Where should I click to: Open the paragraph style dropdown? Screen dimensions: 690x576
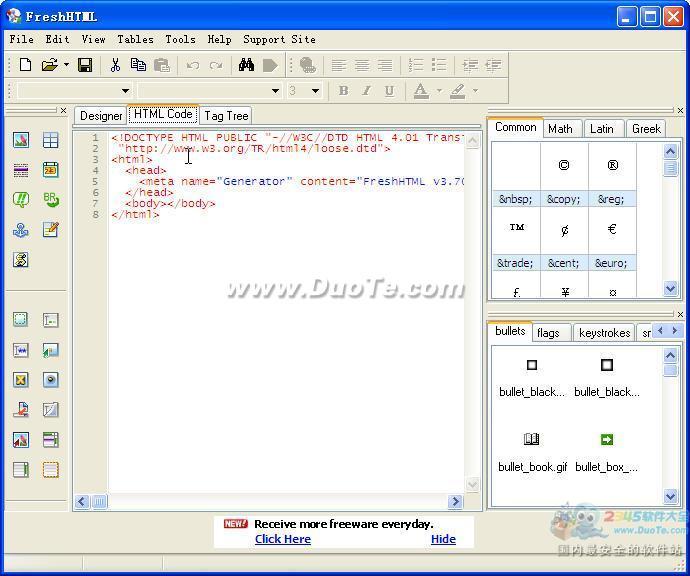tap(125, 91)
